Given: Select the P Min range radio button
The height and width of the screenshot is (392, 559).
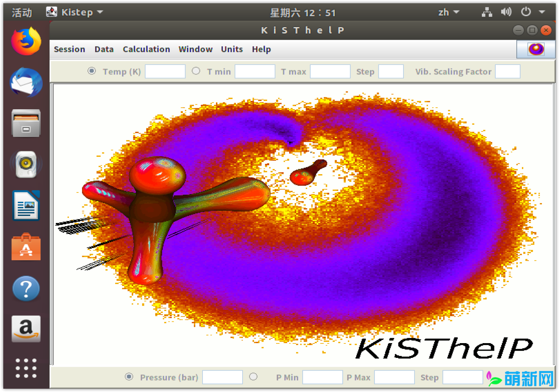Looking at the screenshot, I should 253,377.
